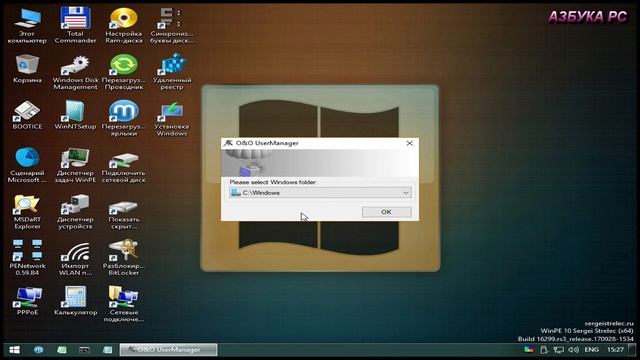This screenshot has width=640, height=360.
Task: Click "Перезагруз... ярлыки" reload shortcuts icon
Action: (124, 118)
